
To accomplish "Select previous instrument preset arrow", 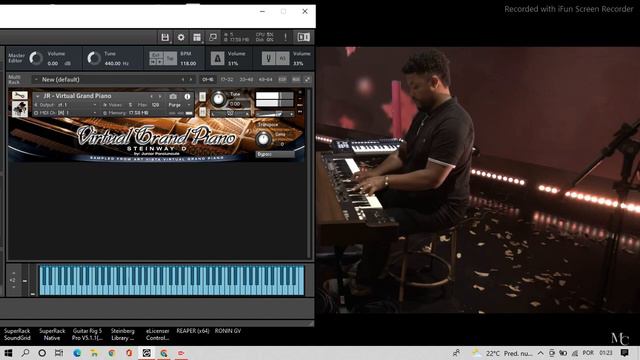I will point(151,96).
